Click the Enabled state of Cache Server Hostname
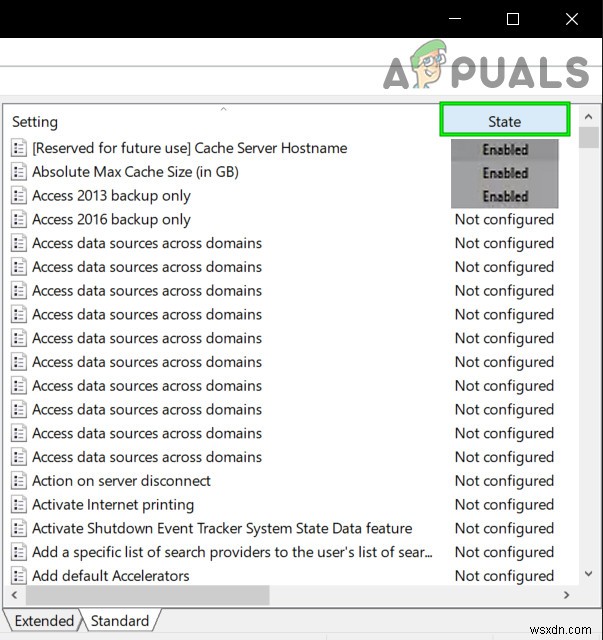This screenshot has width=603, height=640. [x=505, y=149]
